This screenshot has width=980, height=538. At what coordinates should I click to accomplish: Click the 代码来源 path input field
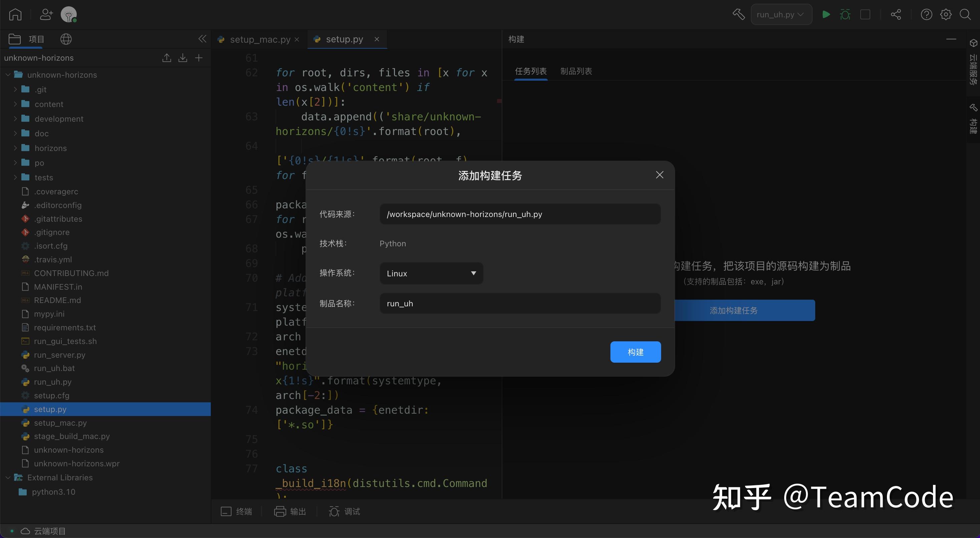[520, 214]
